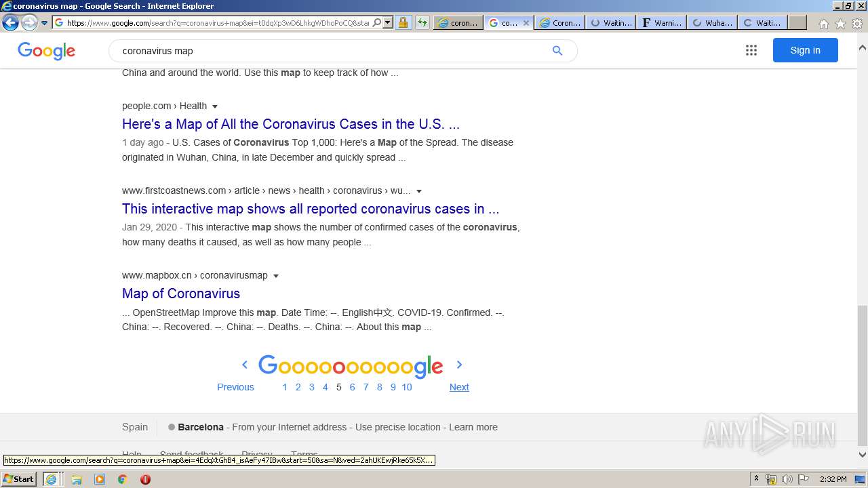
Task: Click the Sign in button
Action: 806,50
